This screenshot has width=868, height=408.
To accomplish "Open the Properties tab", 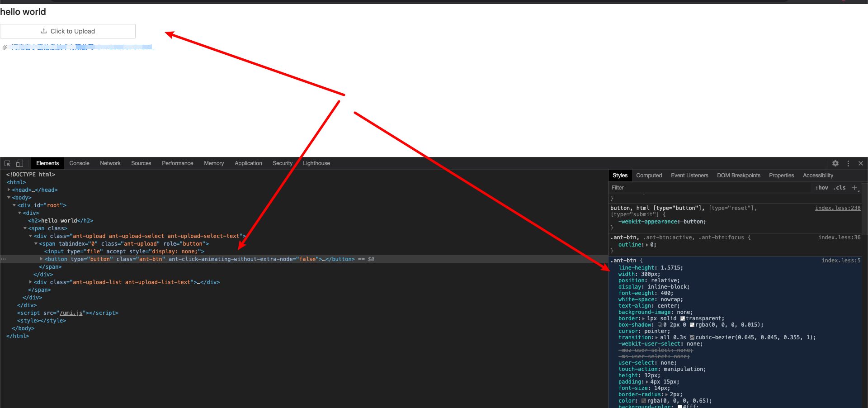I will [x=781, y=176].
